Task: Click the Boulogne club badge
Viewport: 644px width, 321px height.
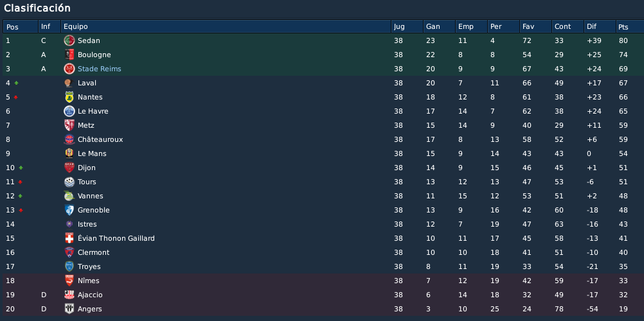Action: point(69,55)
